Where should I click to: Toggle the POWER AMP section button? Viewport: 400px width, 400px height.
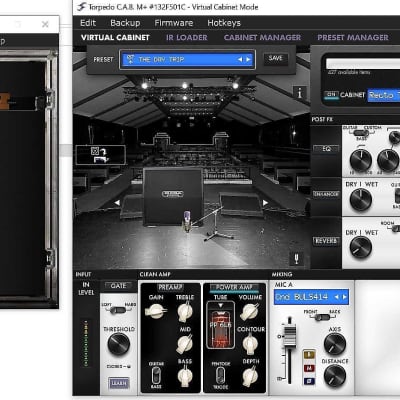pos(234,287)
